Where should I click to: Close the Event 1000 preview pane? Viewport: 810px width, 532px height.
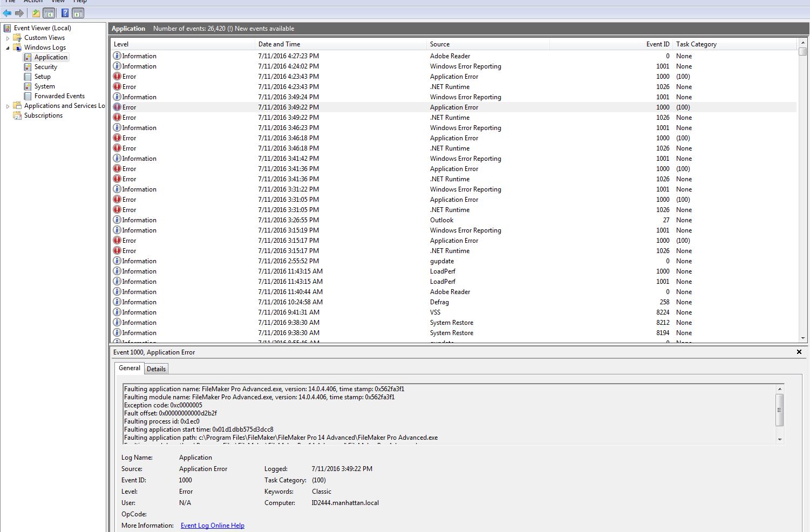[799, 352]
